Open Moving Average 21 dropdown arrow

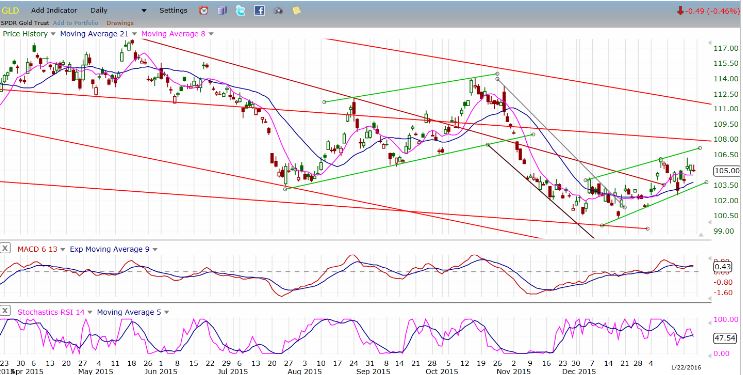point(135,34)
